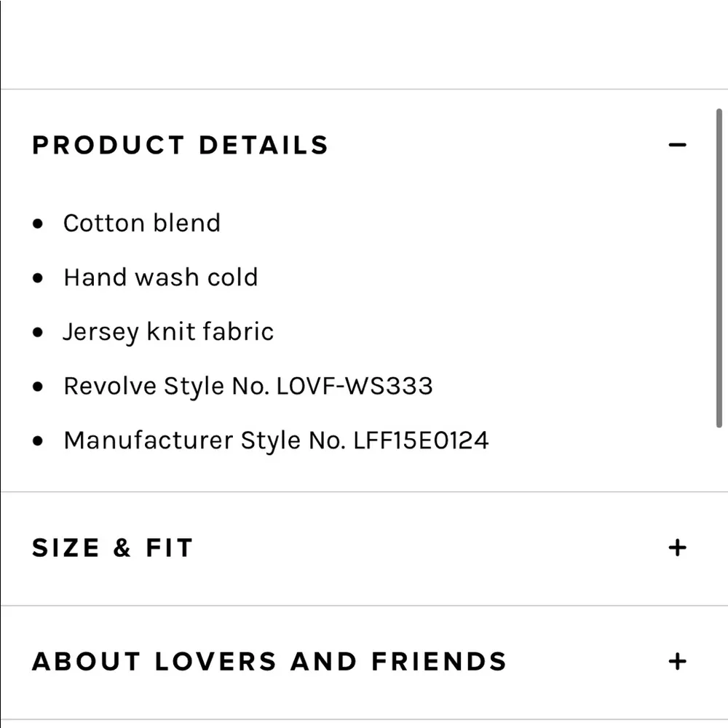Image resolution: width=728 pixels, height=728 pixels.
Task: Click the vertical scrollbar thumb
Action: coord(719,269)
